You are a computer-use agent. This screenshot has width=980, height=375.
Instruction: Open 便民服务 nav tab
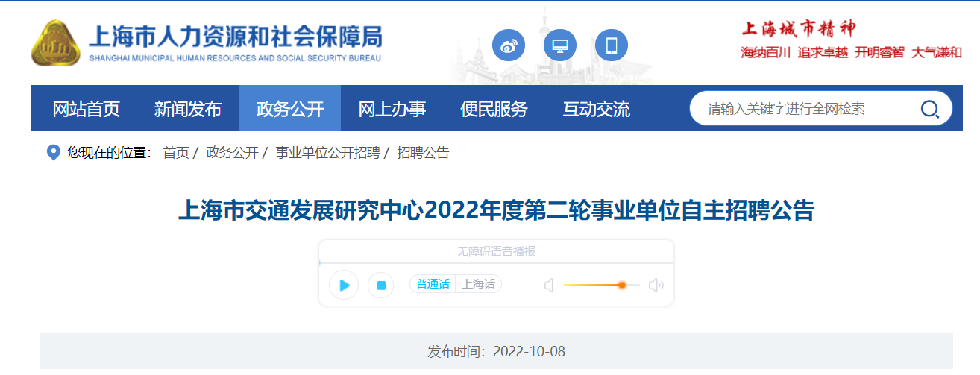coord(494,108)
